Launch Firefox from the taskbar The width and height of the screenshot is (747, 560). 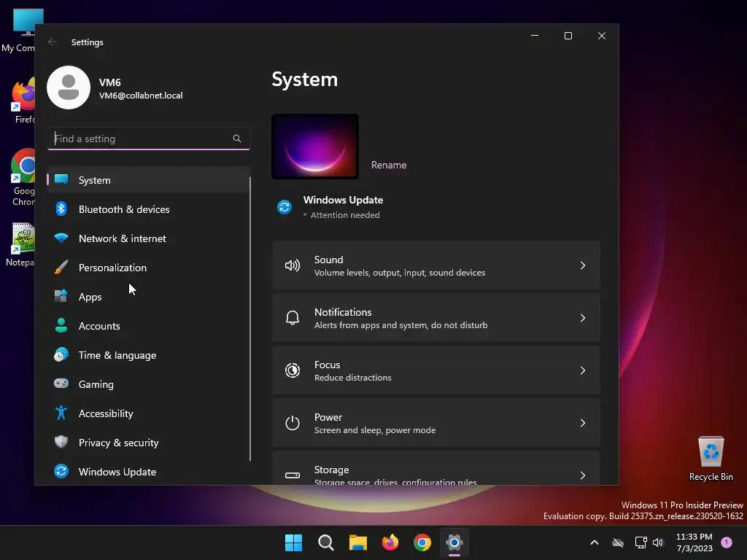click(390, 542)
